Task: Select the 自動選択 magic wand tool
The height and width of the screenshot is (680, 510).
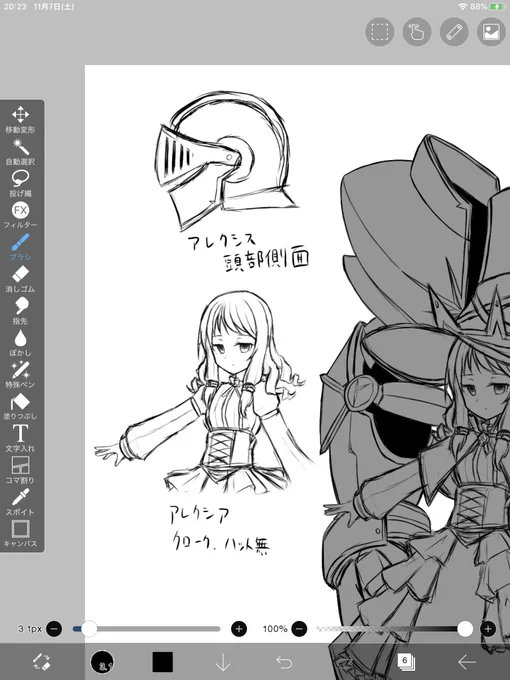Action: 20,151
